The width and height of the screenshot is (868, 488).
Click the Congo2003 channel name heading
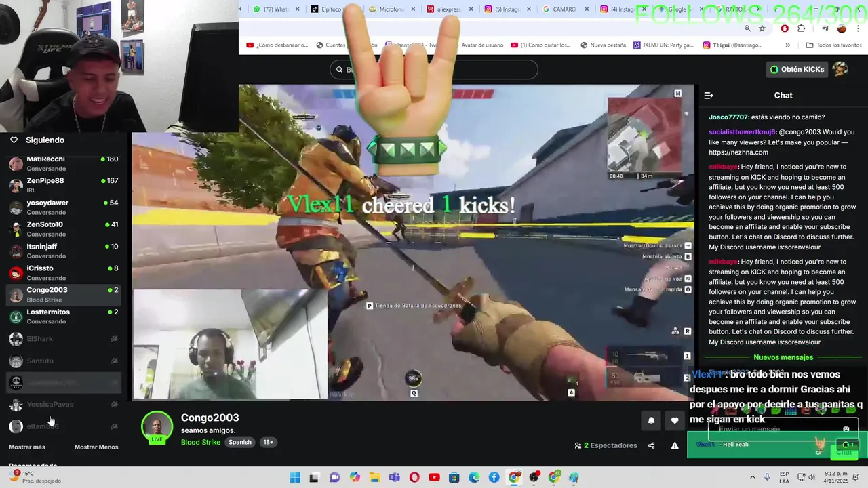pyautogui.click(x=210, y=418)
